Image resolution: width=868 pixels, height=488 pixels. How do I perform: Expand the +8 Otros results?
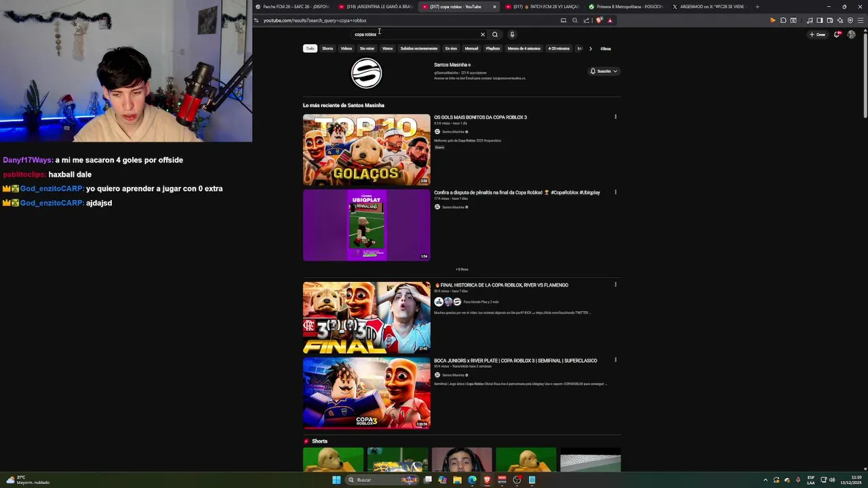coord(462,269)
